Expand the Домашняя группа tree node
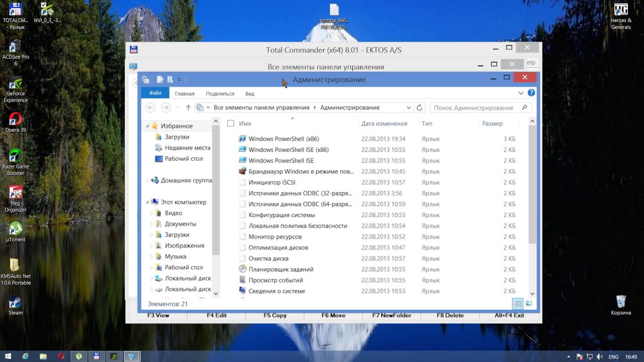The image size is (644, 362). coord(147,180)
